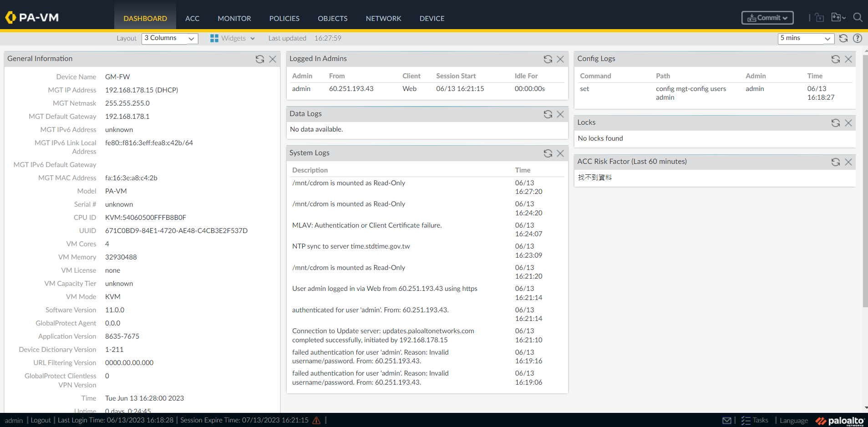This screenshot has height=427, width=868.
Task: Click the logged-in admin IP 60.251.193.43
Action: coord(351,89)
